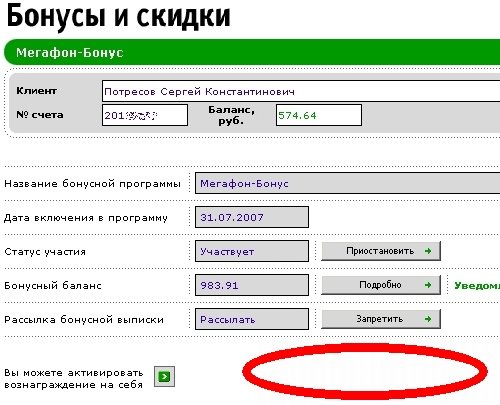Click the Приостановить button

pyautogui.click(x=381, y=251)
